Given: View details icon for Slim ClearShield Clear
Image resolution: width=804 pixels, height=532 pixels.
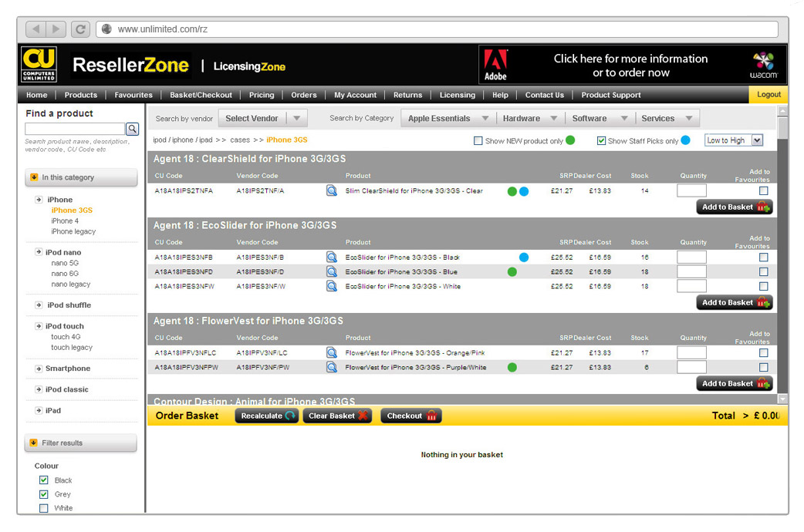Looking at the screenshot, I should click(332, 190).
